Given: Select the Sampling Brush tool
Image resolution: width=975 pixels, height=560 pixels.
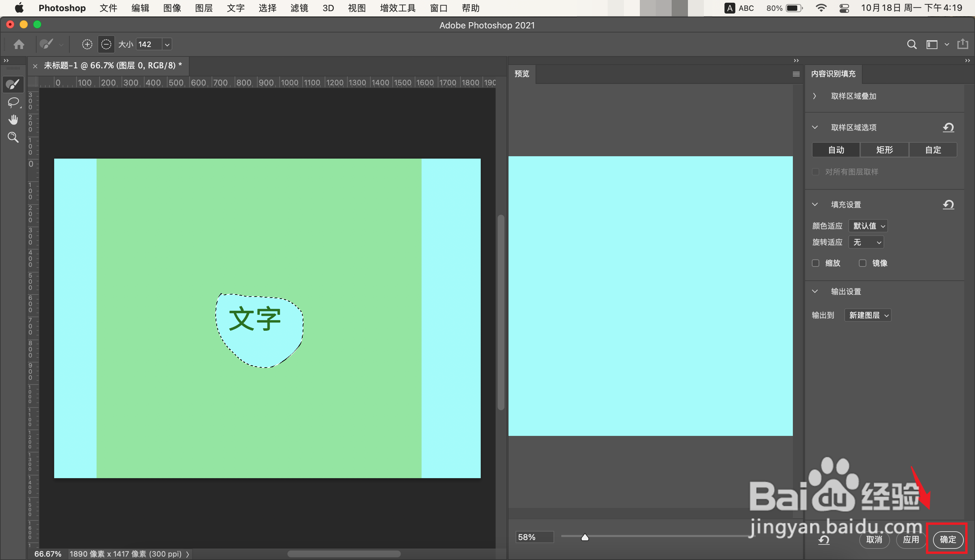Looking at the screenshot, I should coord(13,85).
